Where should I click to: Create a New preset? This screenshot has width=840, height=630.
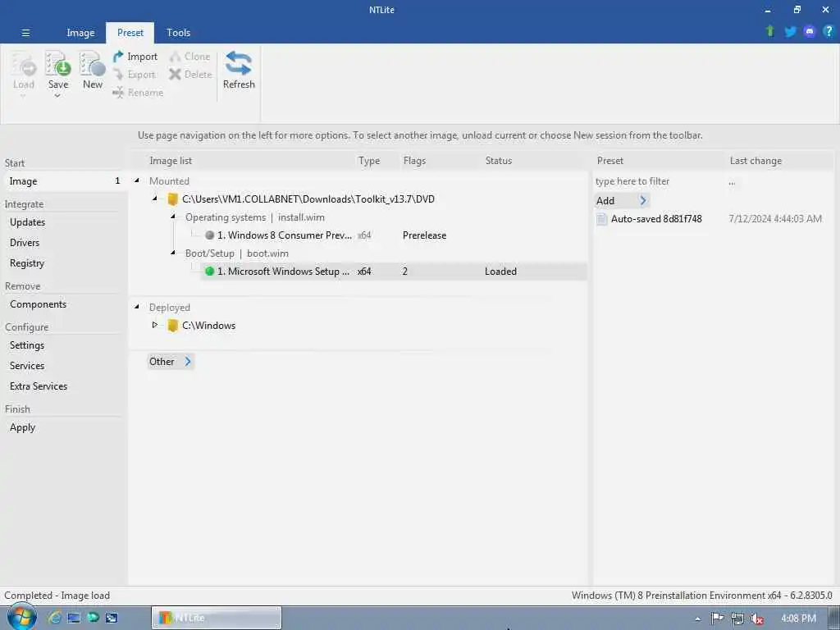(x=92, y=70)
